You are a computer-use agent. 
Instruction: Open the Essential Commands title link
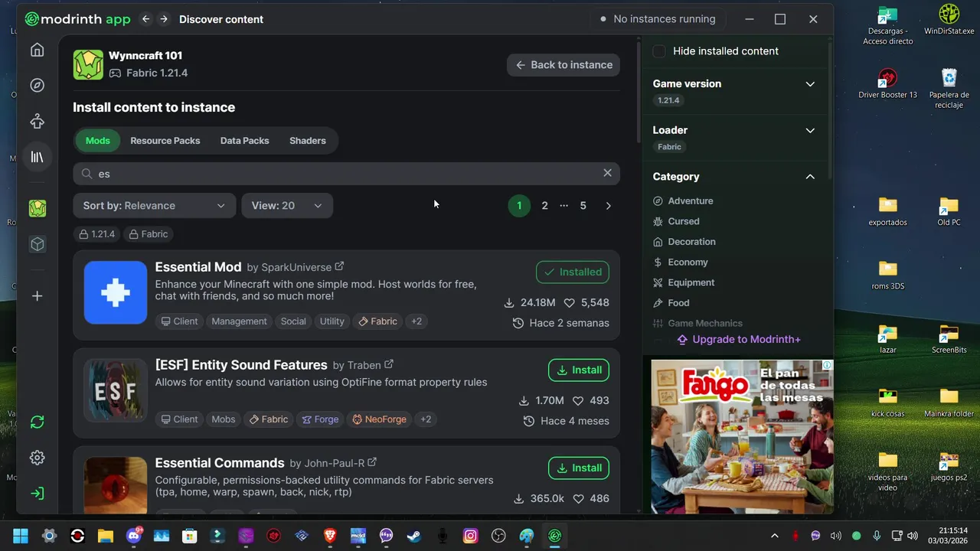(x=220, y=463)
